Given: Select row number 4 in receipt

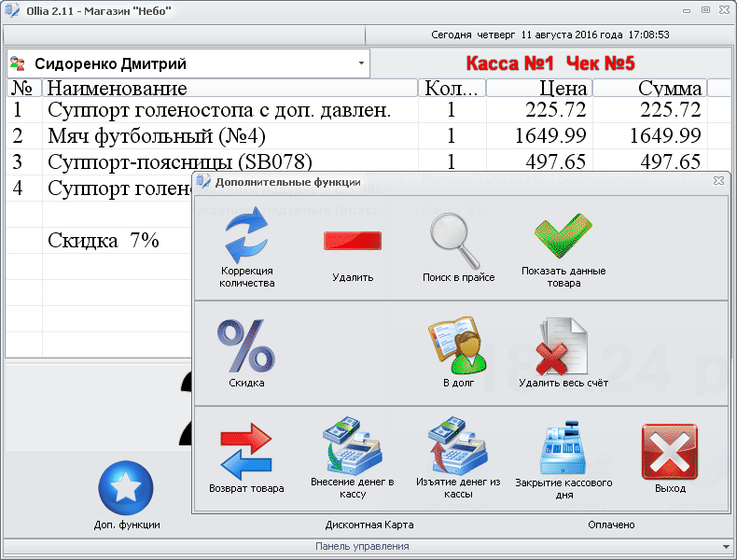Looking at the screenshot, I should 100,189.
